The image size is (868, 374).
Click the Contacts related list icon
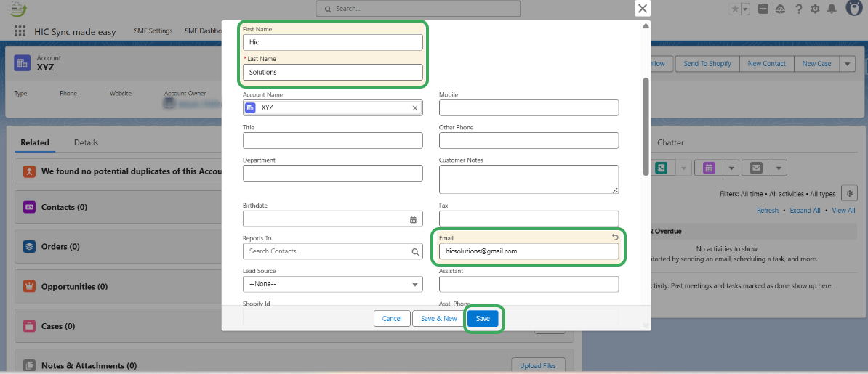[x=29, y=207]
